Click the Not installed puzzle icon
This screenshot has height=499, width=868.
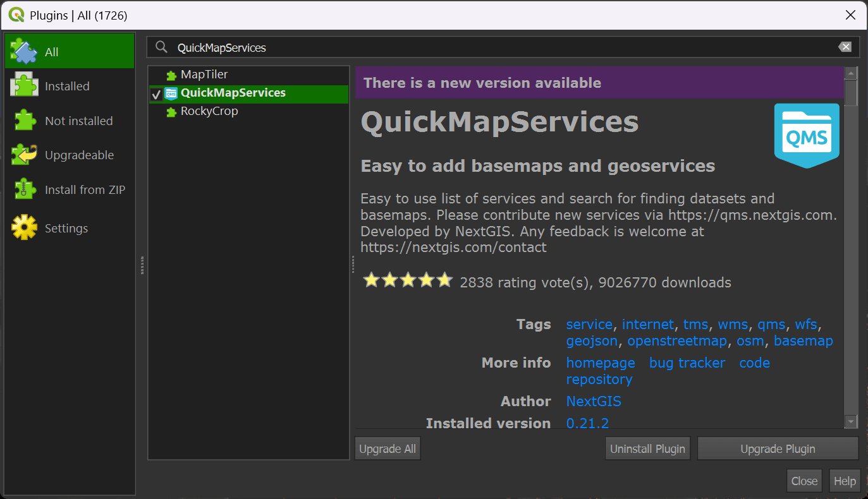click(24, 121)
